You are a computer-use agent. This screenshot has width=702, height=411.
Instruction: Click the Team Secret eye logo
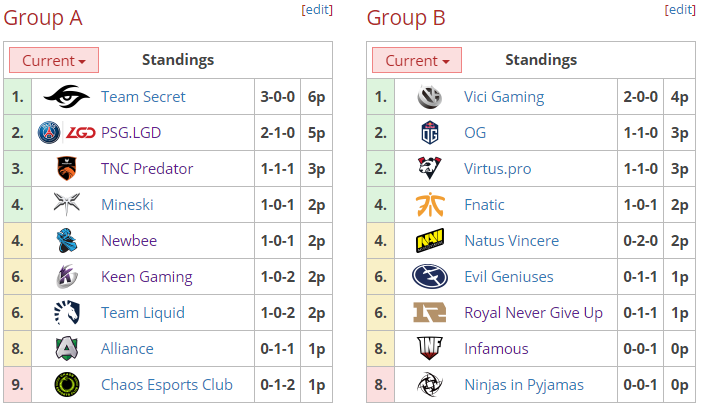pyautogui.click(x=67, y=97)
